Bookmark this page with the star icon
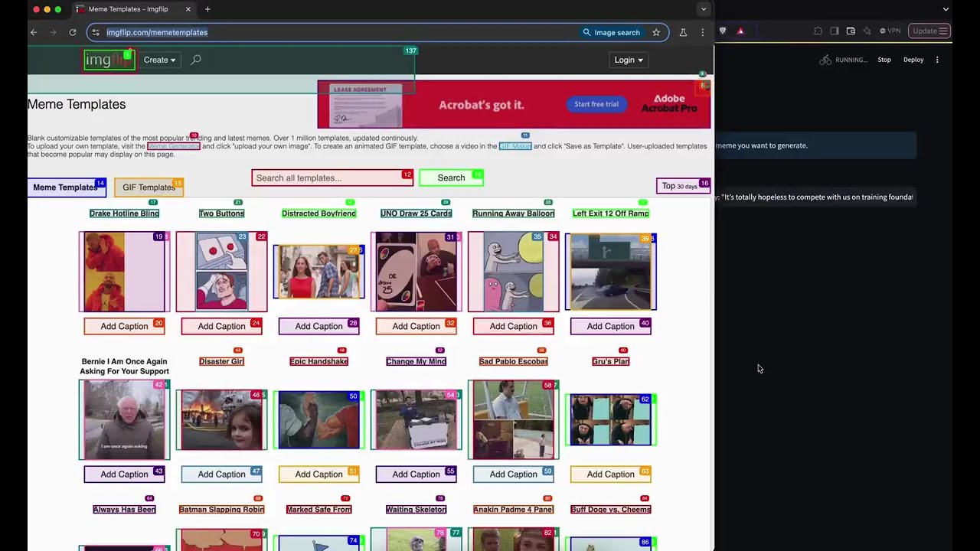Viewport: 980px width, 551px height. (x=656, y=32)
